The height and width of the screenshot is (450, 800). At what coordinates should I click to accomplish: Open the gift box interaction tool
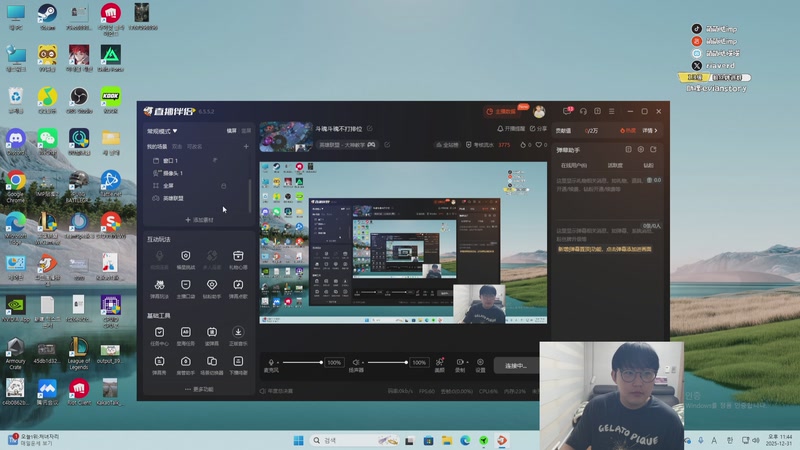click(x=238, y=259)
